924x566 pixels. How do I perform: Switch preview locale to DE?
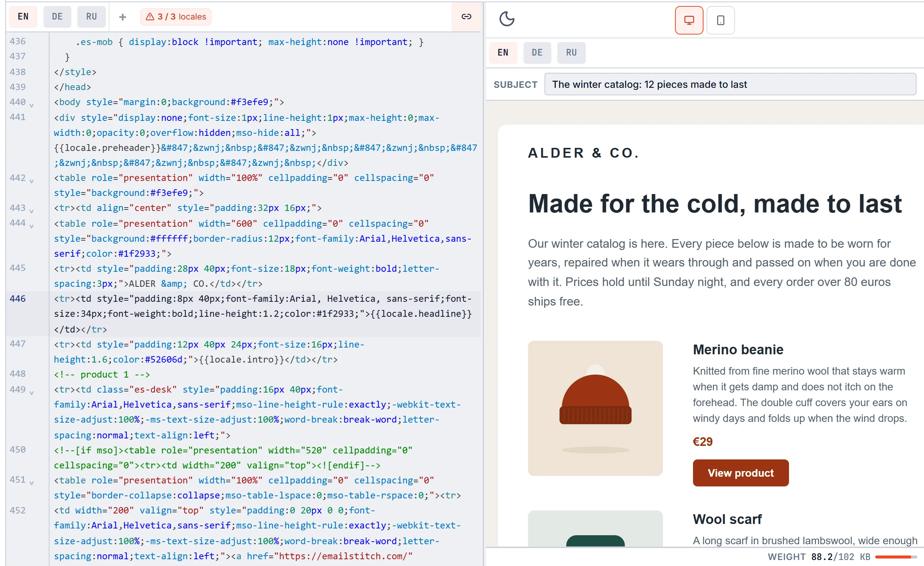537,53
